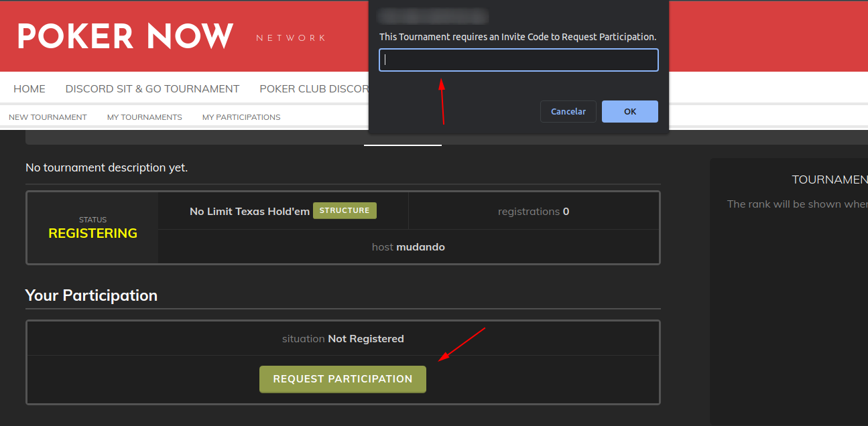Click the invite code input field
Viewport: 868px width, 426px height.
coord(519,60)
